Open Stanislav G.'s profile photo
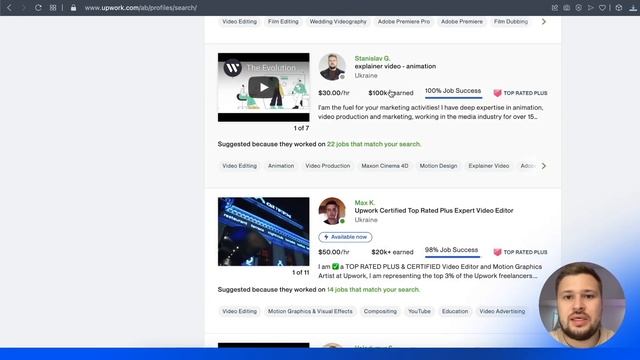Image resolution: width=640 pixels, height=360 pixels. click(332, 67)
